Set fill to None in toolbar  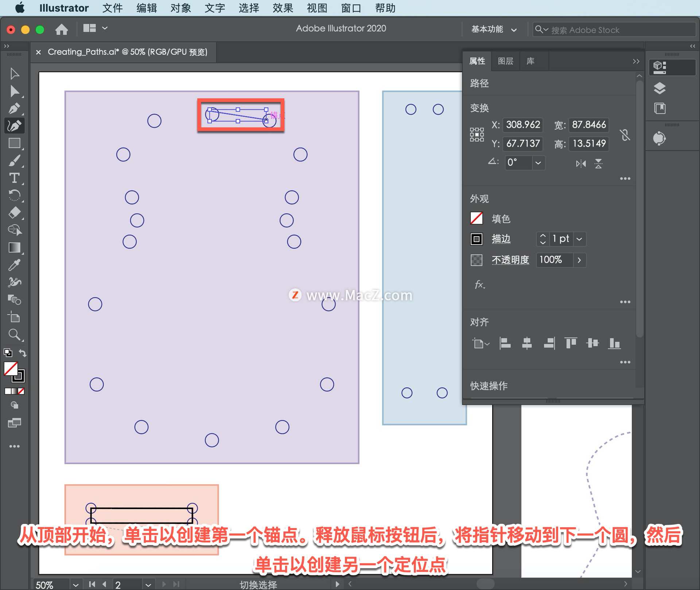[22, 391]
